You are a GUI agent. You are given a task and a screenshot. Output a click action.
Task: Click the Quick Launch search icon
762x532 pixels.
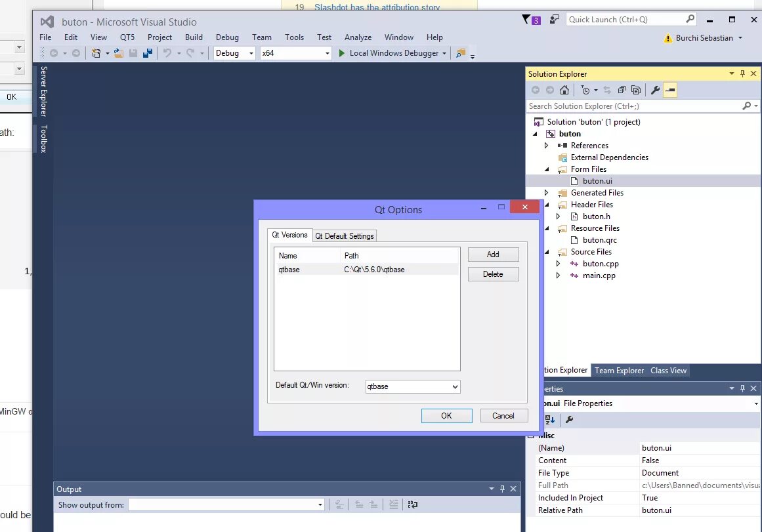(x=690, y=19)
